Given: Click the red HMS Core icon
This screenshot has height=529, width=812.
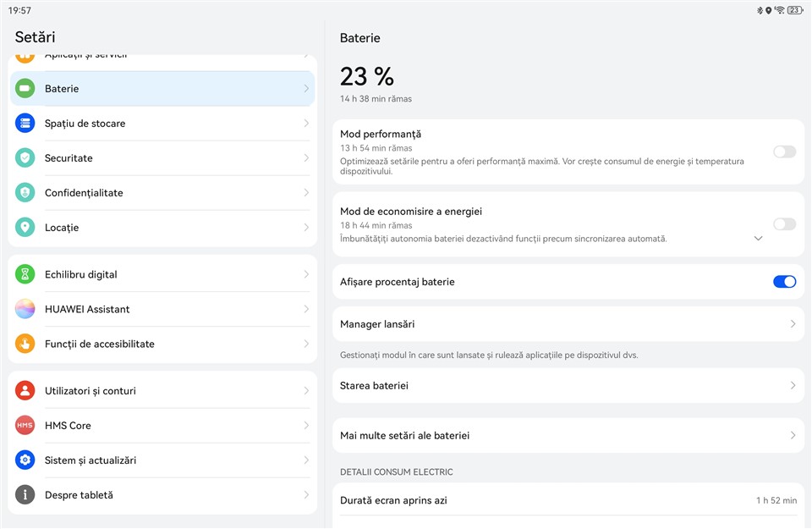Looking at the screenshot, I should point(25,426).
